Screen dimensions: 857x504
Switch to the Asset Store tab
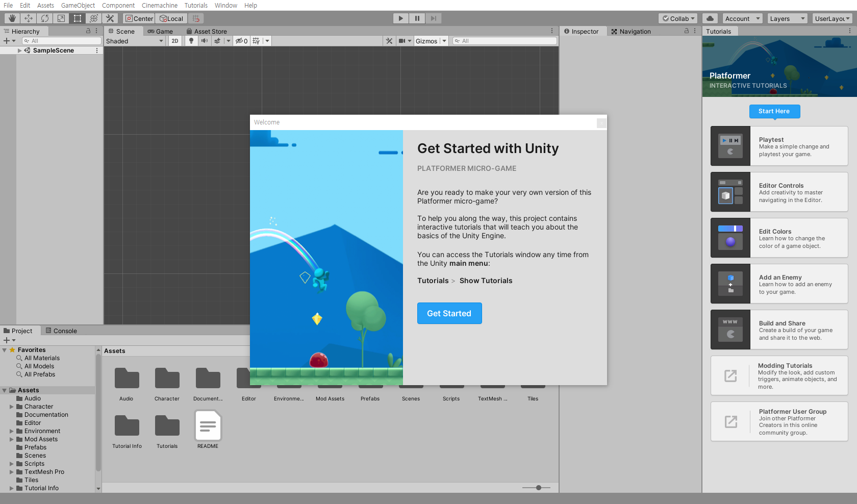coord(207,31)
